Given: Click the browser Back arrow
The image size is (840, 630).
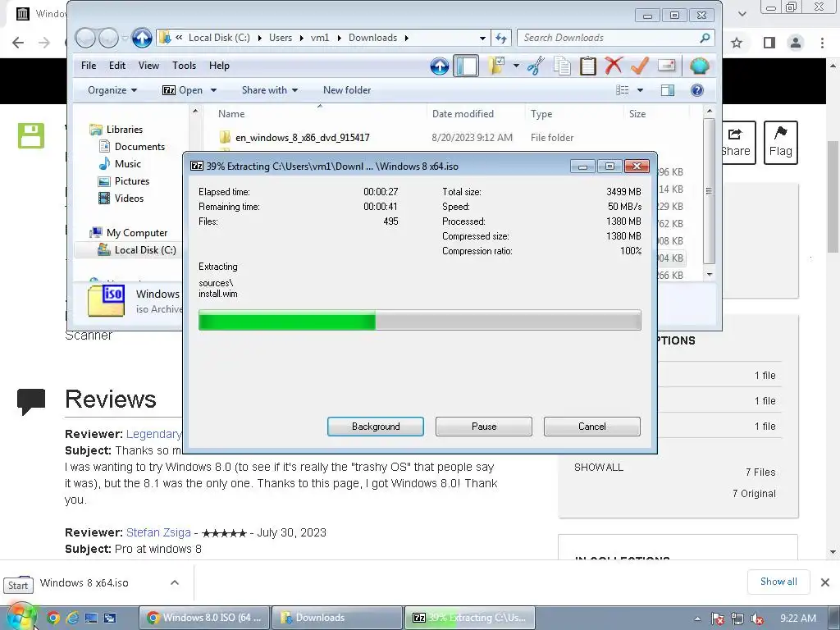Looking at the screenshot, I should tap(18, 43).
